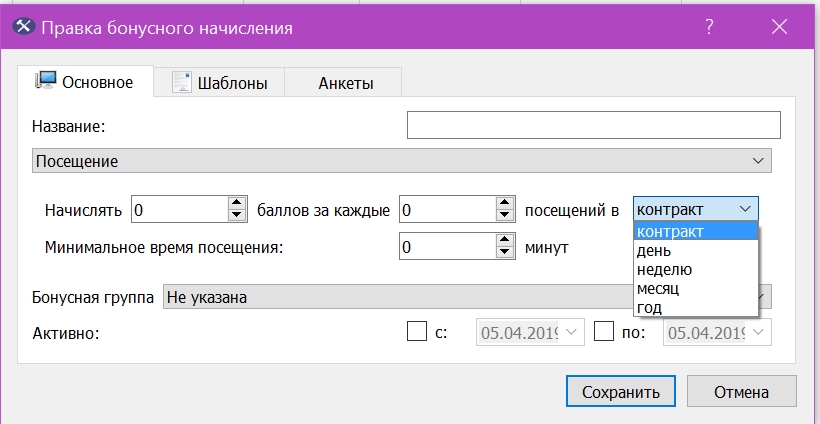Image resolution: width=820 pixels, height=424 pixels.
Task: Select контракт in the dropdown list
Action: click(x=696, y=231)
